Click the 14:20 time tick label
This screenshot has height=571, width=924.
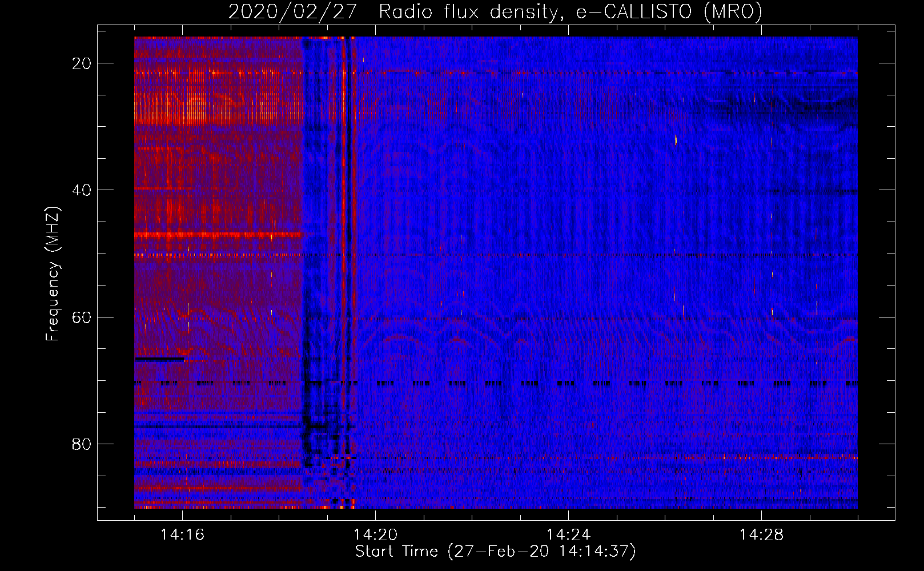[375, 535]
